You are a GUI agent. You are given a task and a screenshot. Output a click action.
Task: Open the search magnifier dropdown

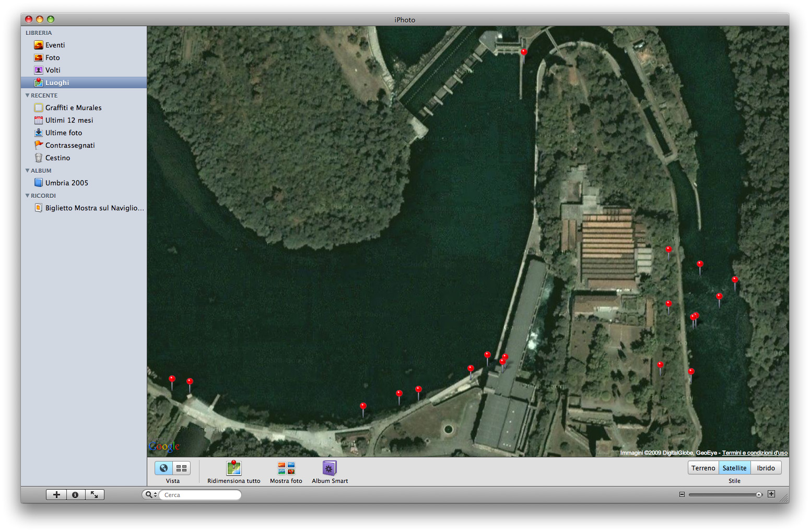(151, 494)
